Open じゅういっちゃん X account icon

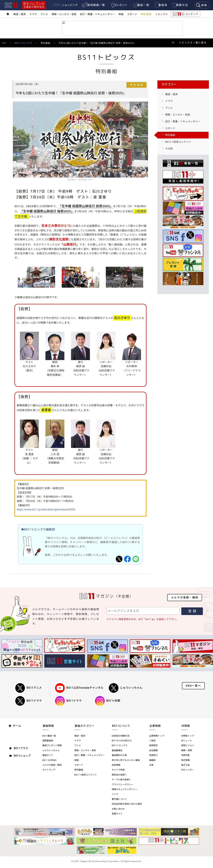point(114,688)
